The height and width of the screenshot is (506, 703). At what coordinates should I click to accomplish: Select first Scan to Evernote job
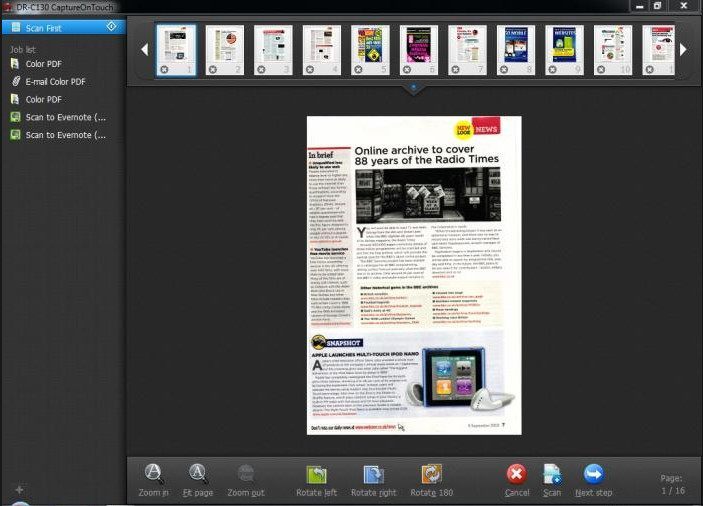(x=64, y=117)
